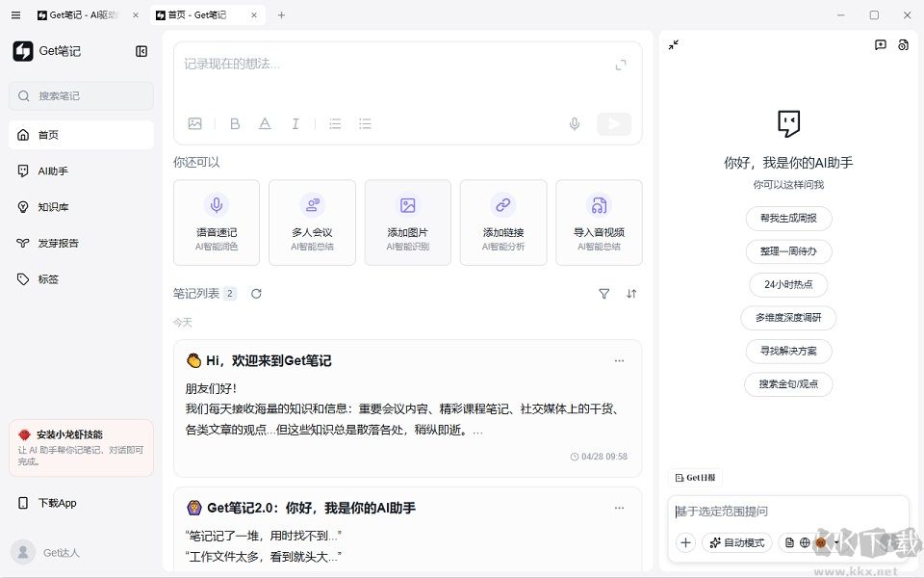Click the Get日报 chip

coord(695,478)
